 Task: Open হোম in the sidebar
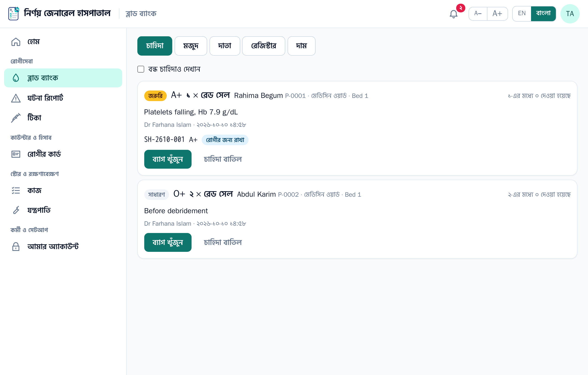[63, 42]
